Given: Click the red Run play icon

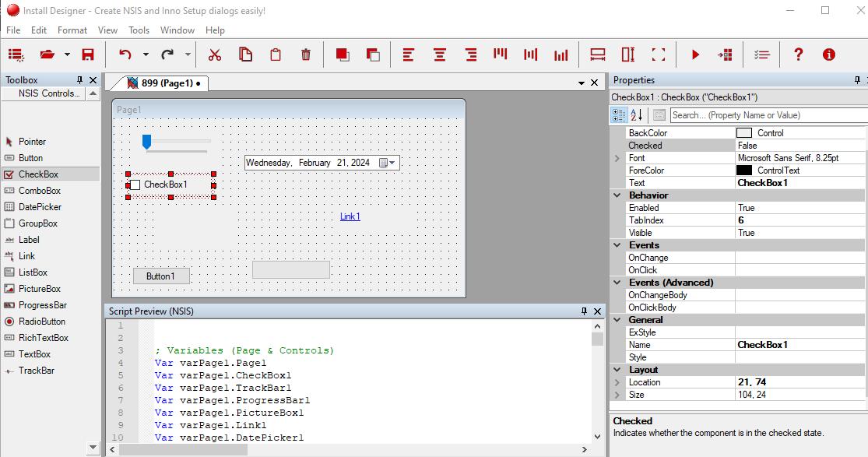Looking at the screenshot, I should (x=696, y=54).
